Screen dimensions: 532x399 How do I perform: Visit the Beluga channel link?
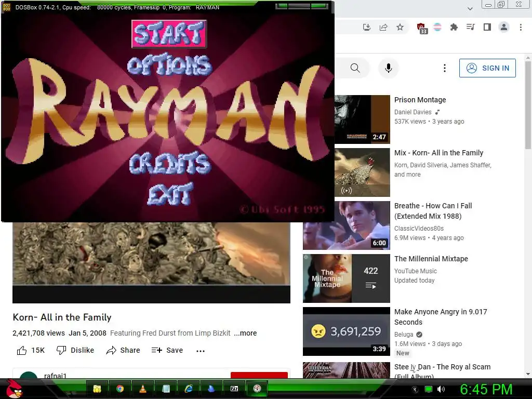pyautogui.click(x=404, y=335)
